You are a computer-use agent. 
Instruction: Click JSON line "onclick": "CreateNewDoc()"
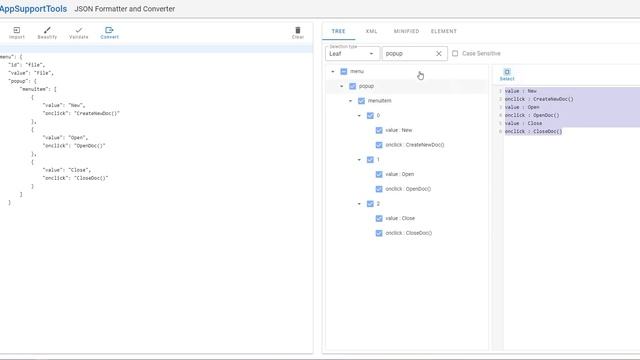coord(81,113)
